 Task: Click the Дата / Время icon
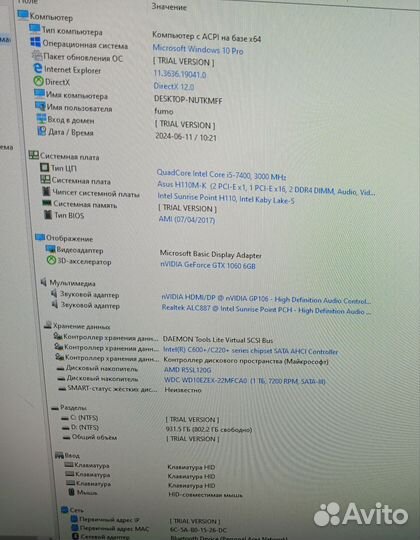42,131
